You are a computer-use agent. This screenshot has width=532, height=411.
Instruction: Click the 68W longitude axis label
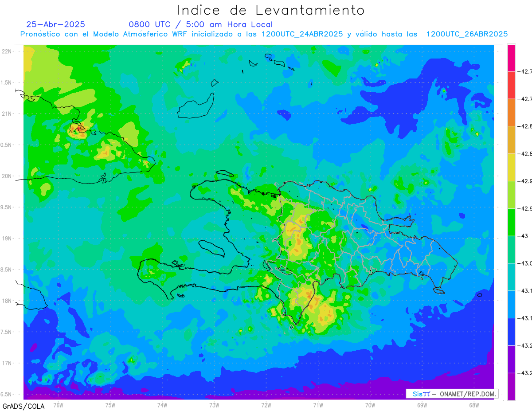[474, 405]
